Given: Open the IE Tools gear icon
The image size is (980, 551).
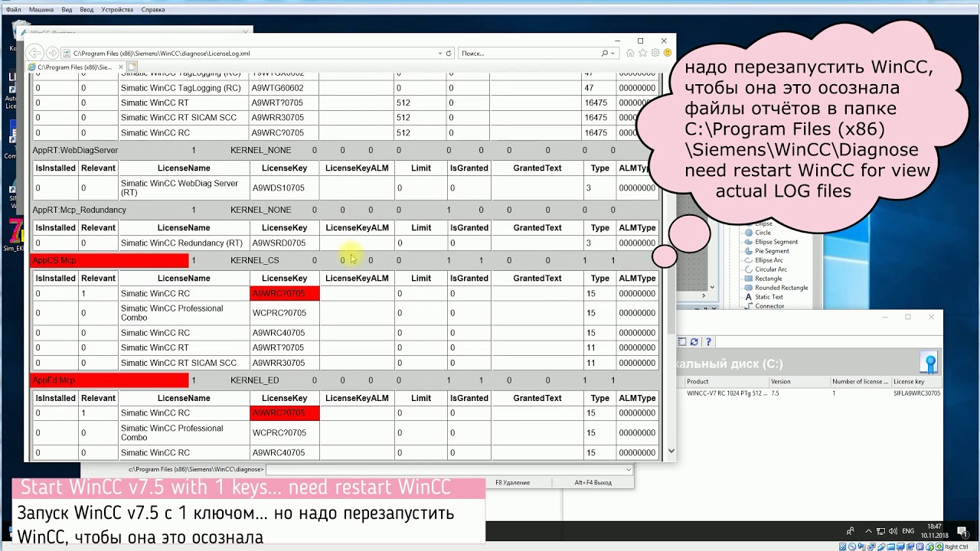Looking at the screenshot, I should tap(655, 54).
